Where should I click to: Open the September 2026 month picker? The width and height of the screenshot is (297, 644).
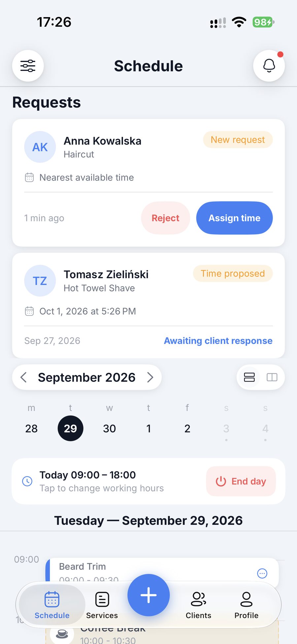pos(87,377)
